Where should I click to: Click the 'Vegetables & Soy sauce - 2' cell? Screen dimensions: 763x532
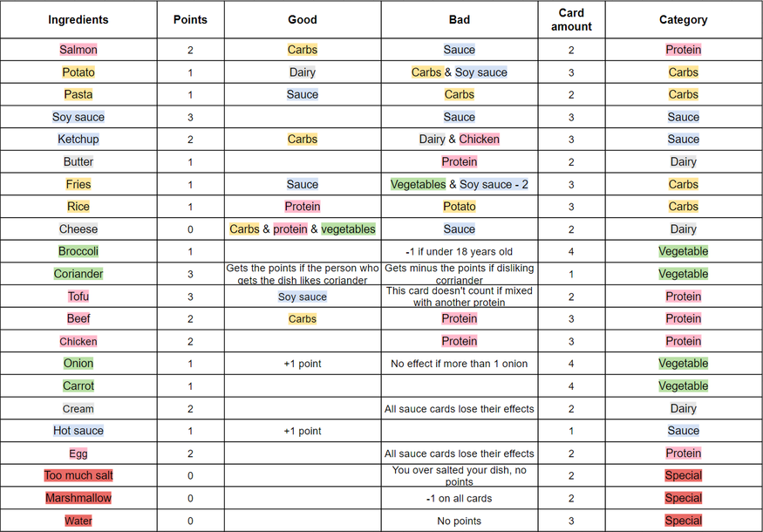pyautogui.click(x=459, y=184)
